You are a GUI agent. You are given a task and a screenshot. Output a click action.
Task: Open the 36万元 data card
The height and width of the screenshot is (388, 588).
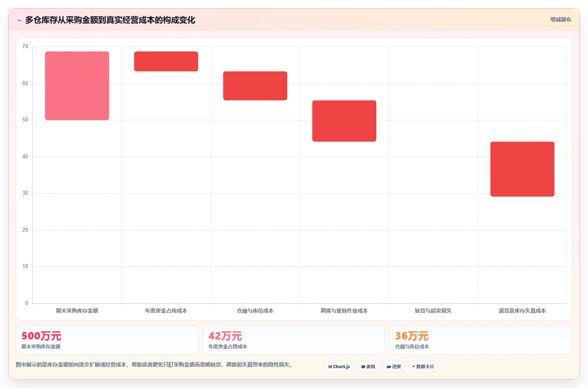point(481,340)
